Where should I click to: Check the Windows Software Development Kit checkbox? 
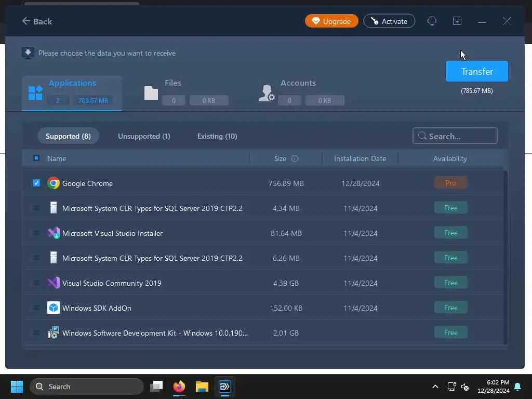point(36,333)
